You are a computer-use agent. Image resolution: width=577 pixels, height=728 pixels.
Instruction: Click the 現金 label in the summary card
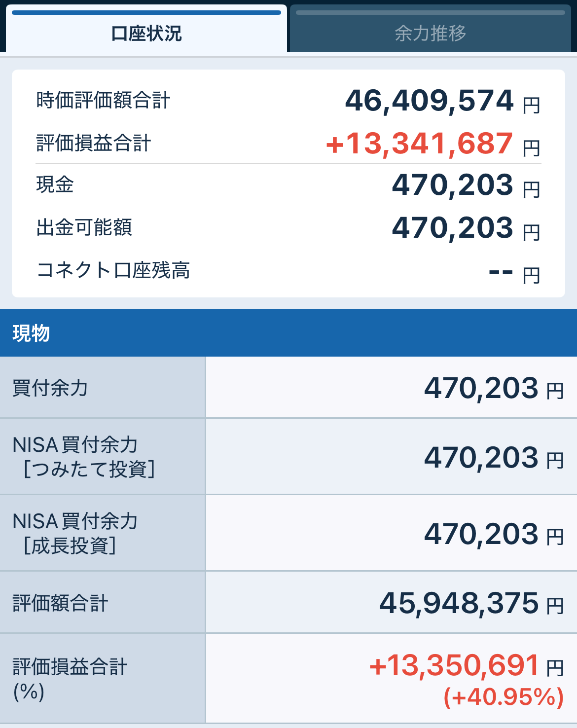pyautogui.click(x=55, y=185)
